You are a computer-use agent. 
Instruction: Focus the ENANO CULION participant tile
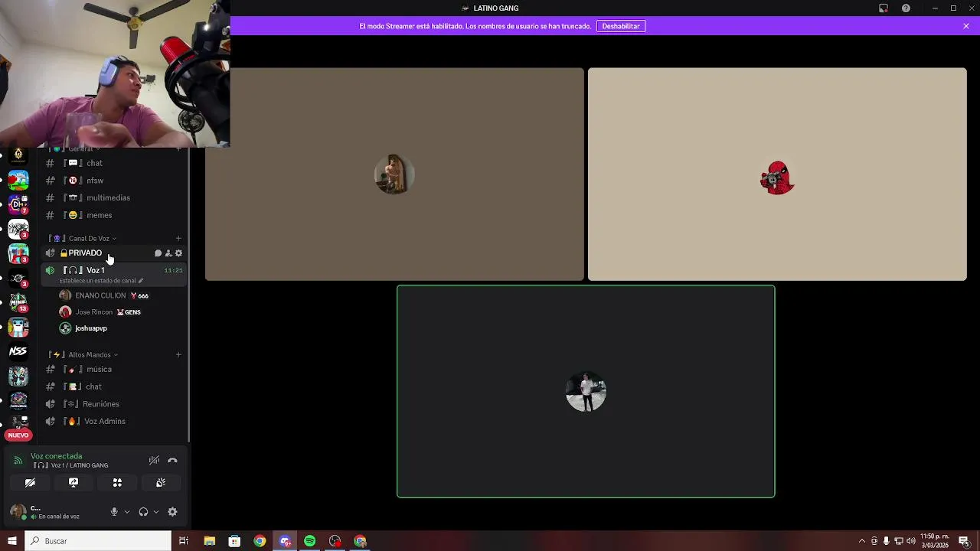(394, 174)
